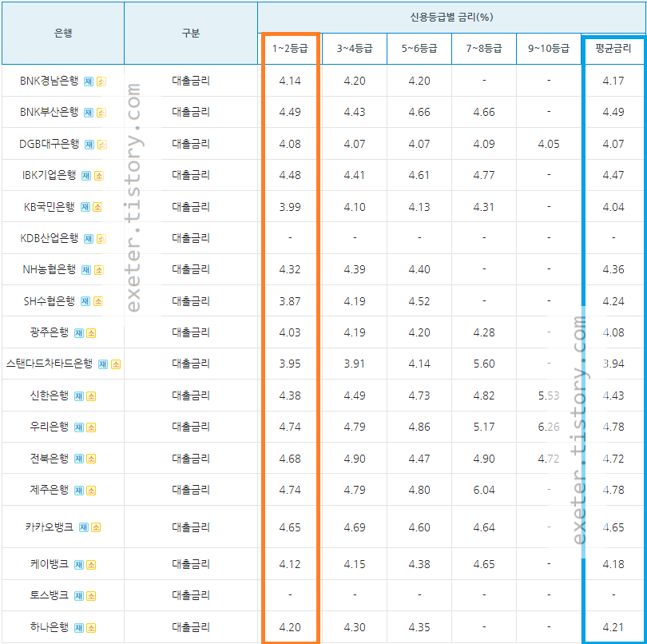647x644 pixels.
Task: Click SH수협은행 1~2등급 rate 3.87
Action: pos(290,302)
